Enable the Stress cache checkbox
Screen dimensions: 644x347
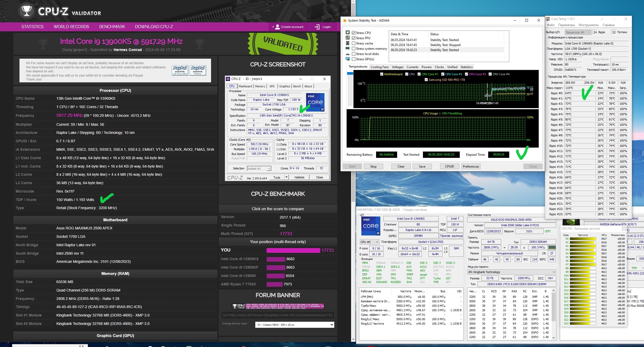coord(354,43)
